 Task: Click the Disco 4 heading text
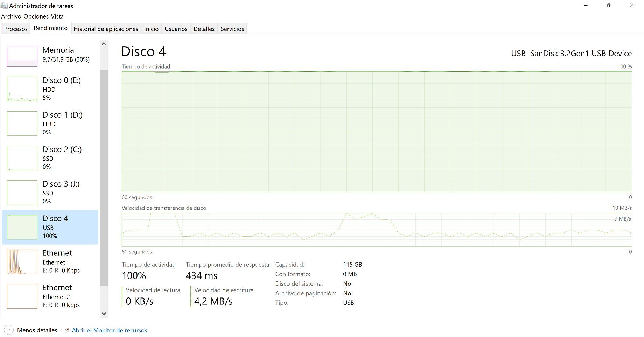(143, 51)
